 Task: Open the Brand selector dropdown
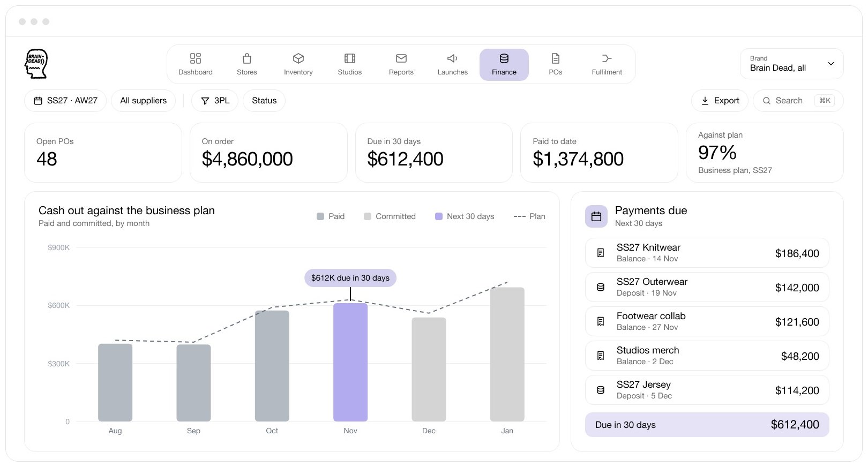tap(792, 64)
